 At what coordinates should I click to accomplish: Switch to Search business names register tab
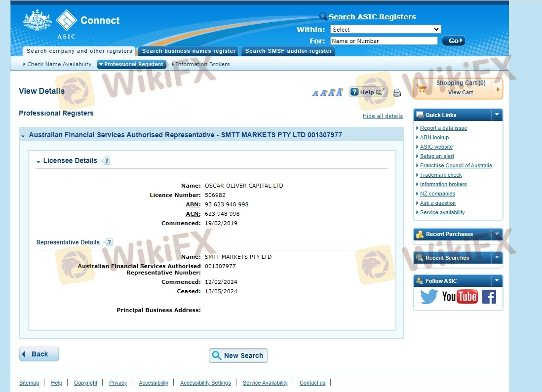[189, 51]
